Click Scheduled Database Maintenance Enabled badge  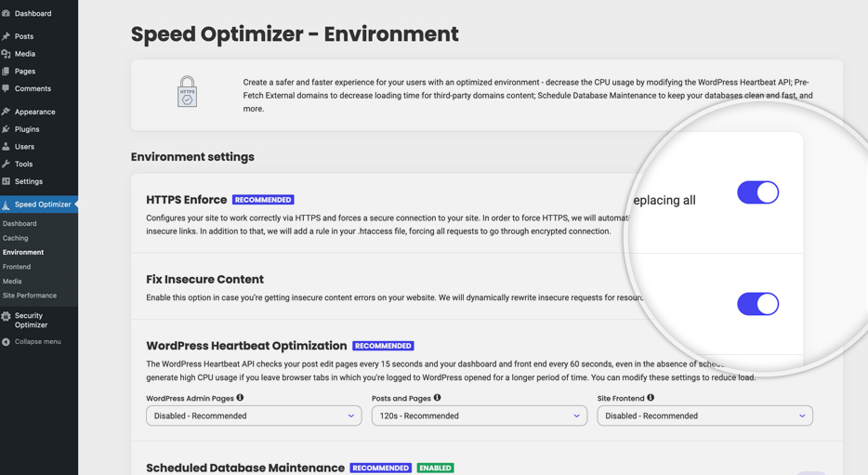point(435,468)
